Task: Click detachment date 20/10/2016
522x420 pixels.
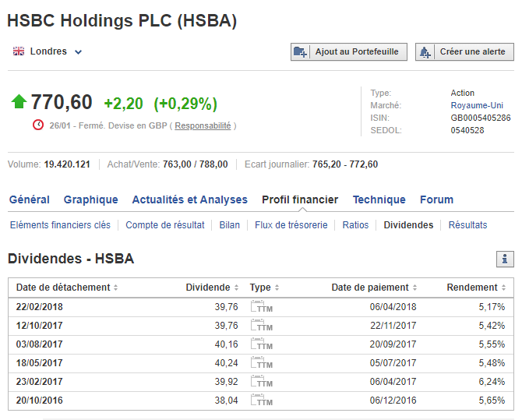Action: 39,400
